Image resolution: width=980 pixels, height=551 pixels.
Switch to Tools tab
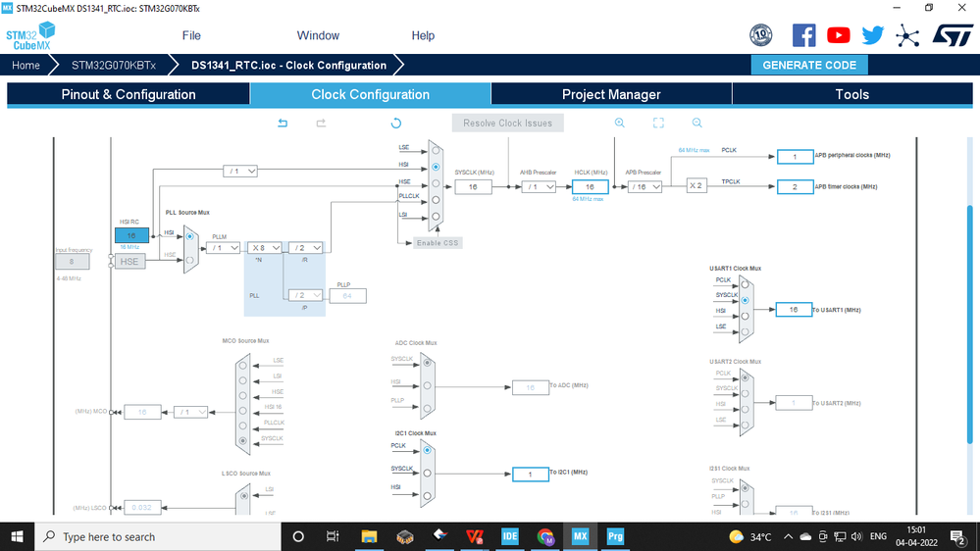852,94
